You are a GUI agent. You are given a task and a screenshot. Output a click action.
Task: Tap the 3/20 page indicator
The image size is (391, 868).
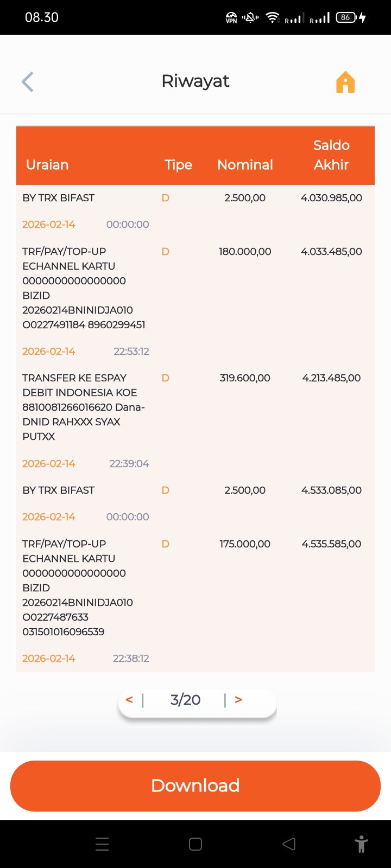click(x=185, y=700)
